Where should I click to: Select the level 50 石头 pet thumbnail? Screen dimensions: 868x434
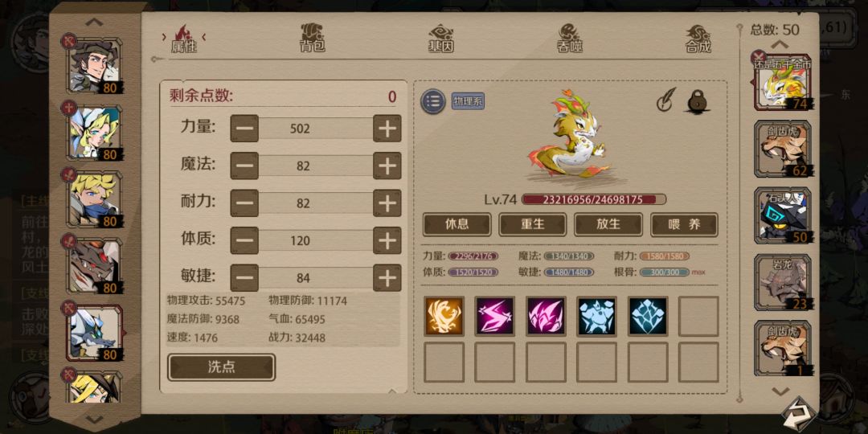[783, 216]
